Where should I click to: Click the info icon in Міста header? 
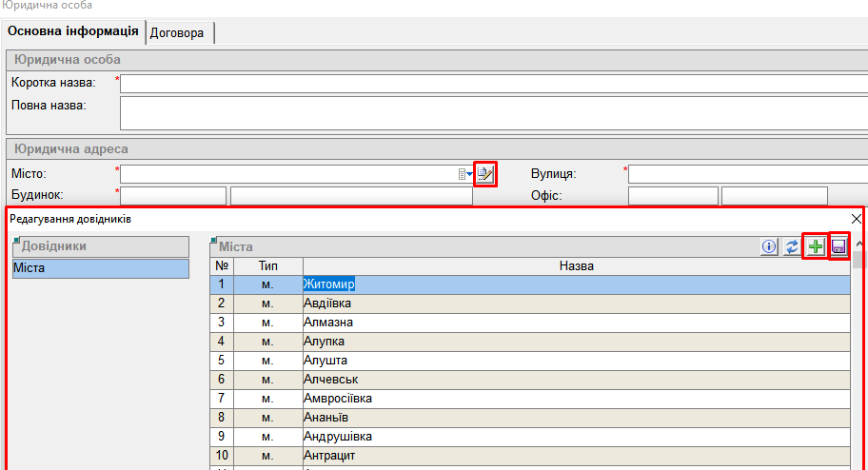(769, 247)
